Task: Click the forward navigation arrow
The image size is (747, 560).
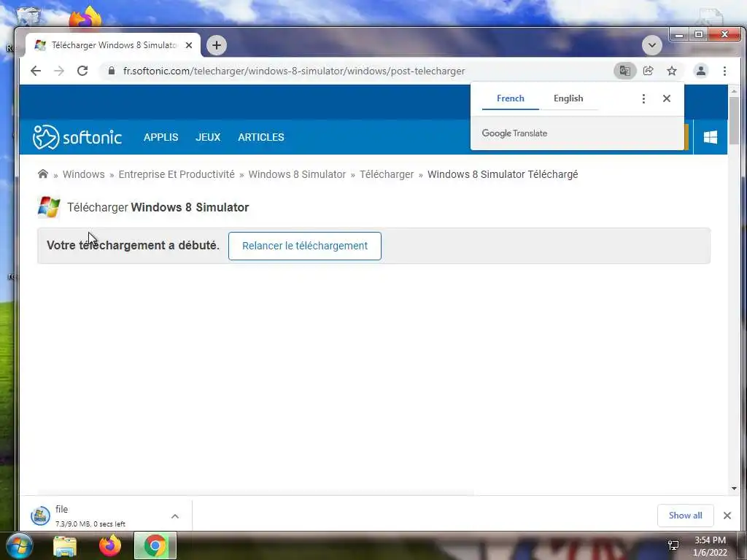Action: pos(59,71)
